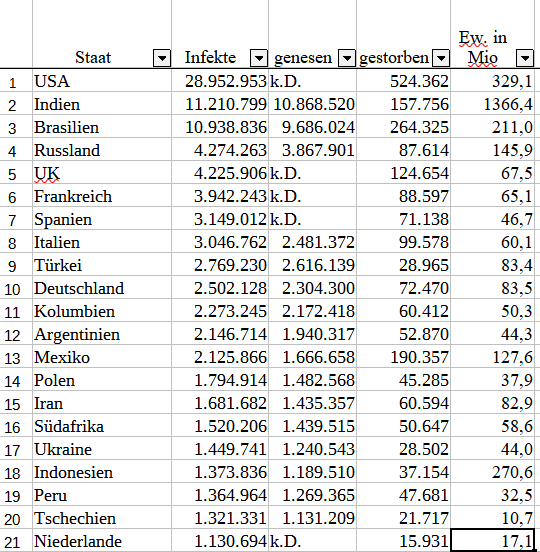Expand the Ew. in Mio filter arrow
Screen dimensions: 540x552
click(x=525, y=58)
